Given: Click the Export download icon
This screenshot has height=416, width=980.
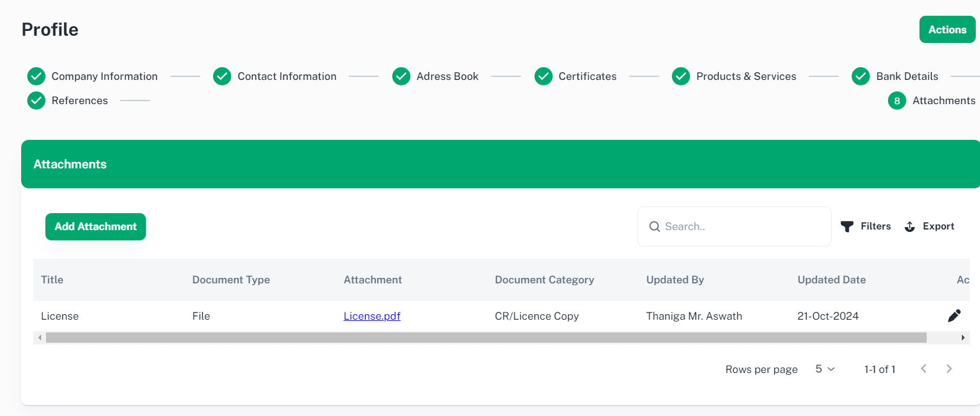Looking at the screenshot, I should [909, 226].
